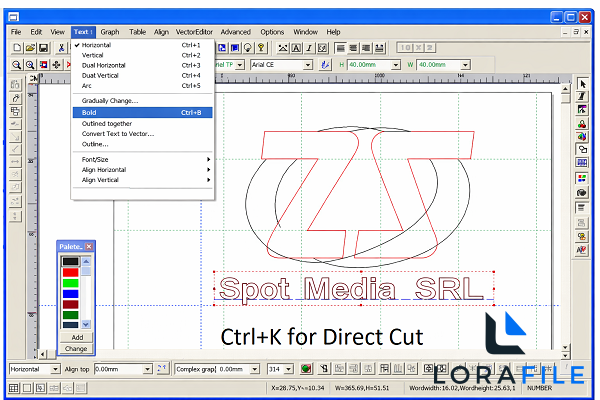The width and height of the screenshot is (600, 400).
Task: Click the pen edit tool in left toolbar
Action: click(15, 98)
